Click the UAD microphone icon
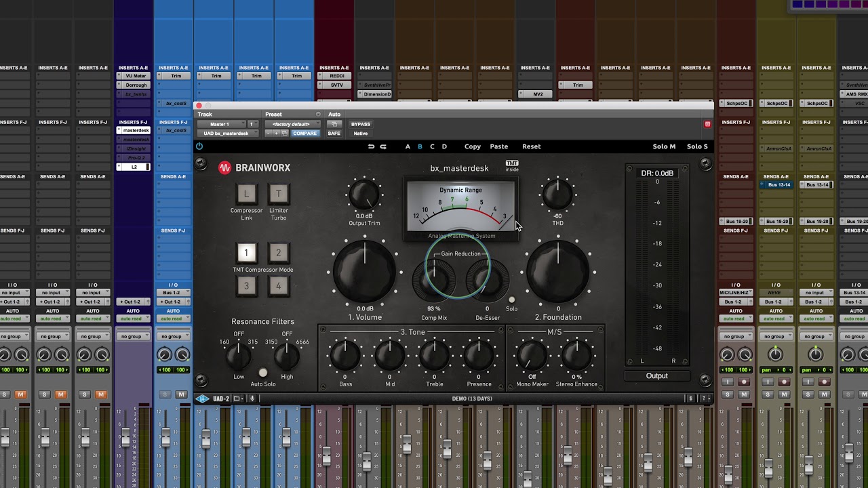The width and height of the screenshot is (868, 488). pos(252,399)
